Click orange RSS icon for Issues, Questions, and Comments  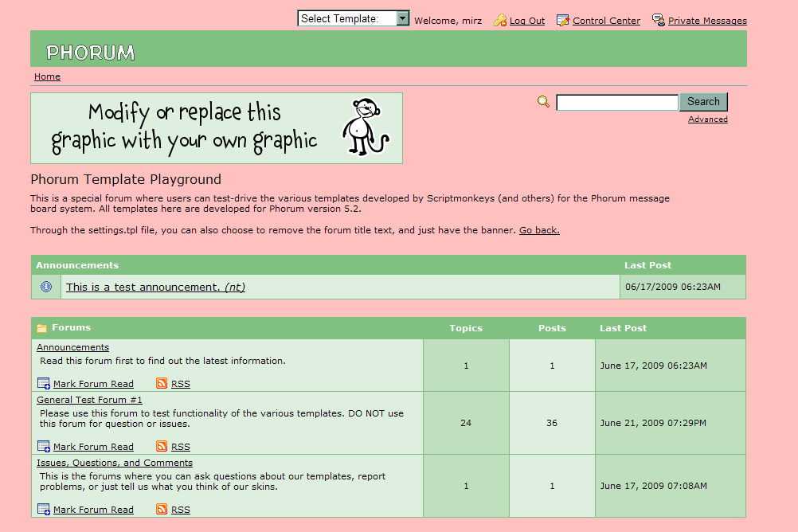click(x=162, y=509)
